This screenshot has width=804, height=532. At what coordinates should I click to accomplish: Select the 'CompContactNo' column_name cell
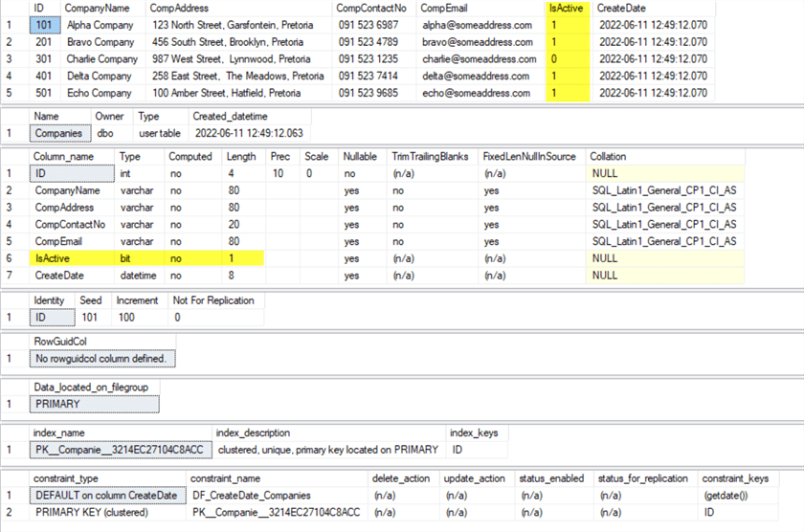tap(70, 225)
